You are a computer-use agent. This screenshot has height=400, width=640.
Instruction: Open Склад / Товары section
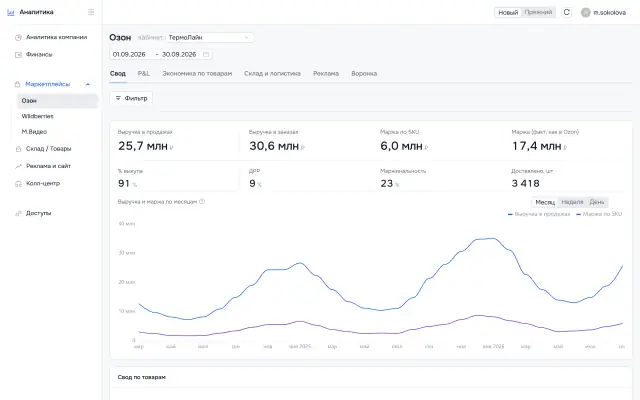coord(49,149)
